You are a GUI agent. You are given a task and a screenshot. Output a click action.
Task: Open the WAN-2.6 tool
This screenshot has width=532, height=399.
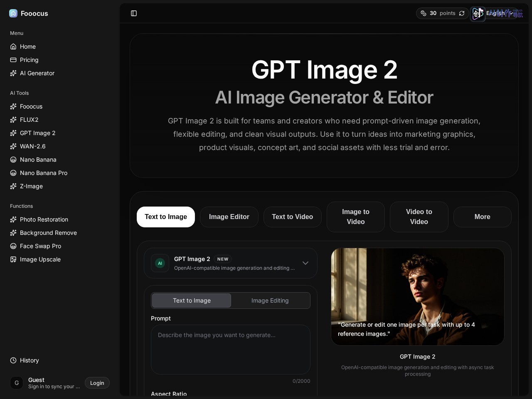(60, 146)
